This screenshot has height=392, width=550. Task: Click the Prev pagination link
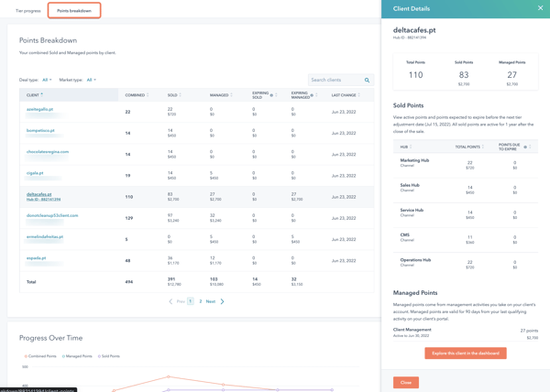181,301
